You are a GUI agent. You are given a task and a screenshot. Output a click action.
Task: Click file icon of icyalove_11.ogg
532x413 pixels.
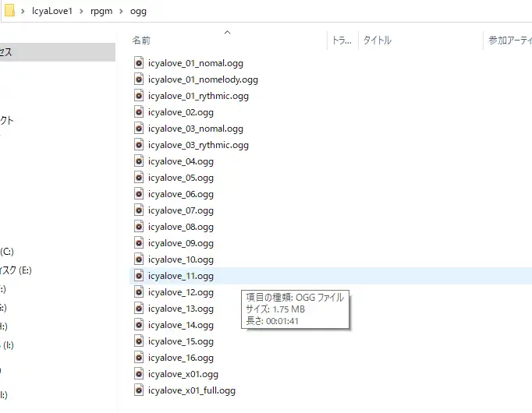[139, 276]
